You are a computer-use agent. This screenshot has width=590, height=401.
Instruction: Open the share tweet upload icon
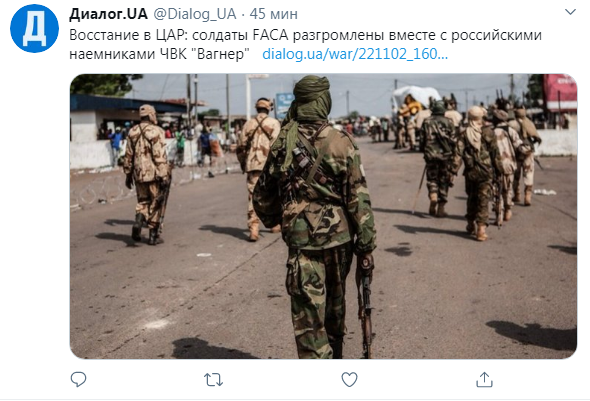(484, 379)
